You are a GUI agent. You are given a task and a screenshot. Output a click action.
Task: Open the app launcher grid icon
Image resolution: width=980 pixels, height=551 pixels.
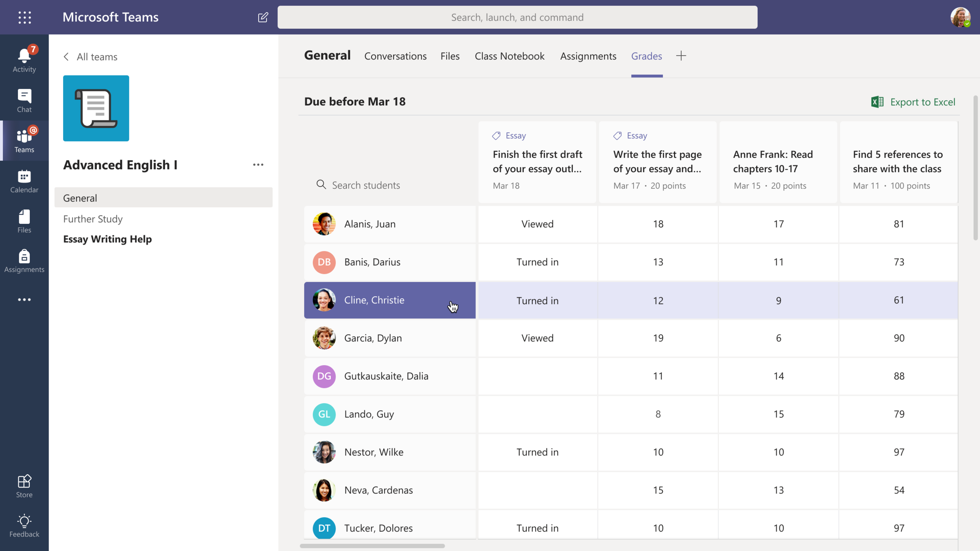[x=24, y=17]
